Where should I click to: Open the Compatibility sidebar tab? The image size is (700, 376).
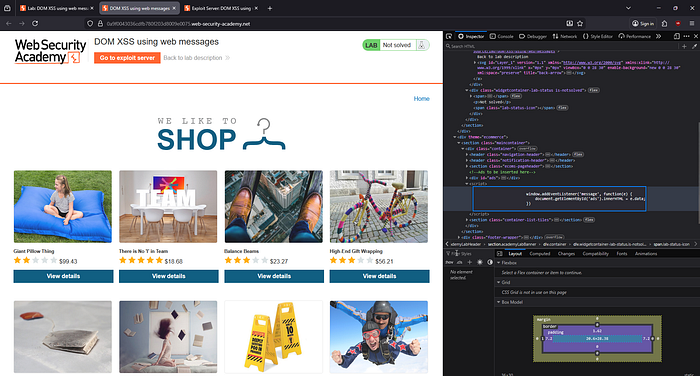pos(596,254)
